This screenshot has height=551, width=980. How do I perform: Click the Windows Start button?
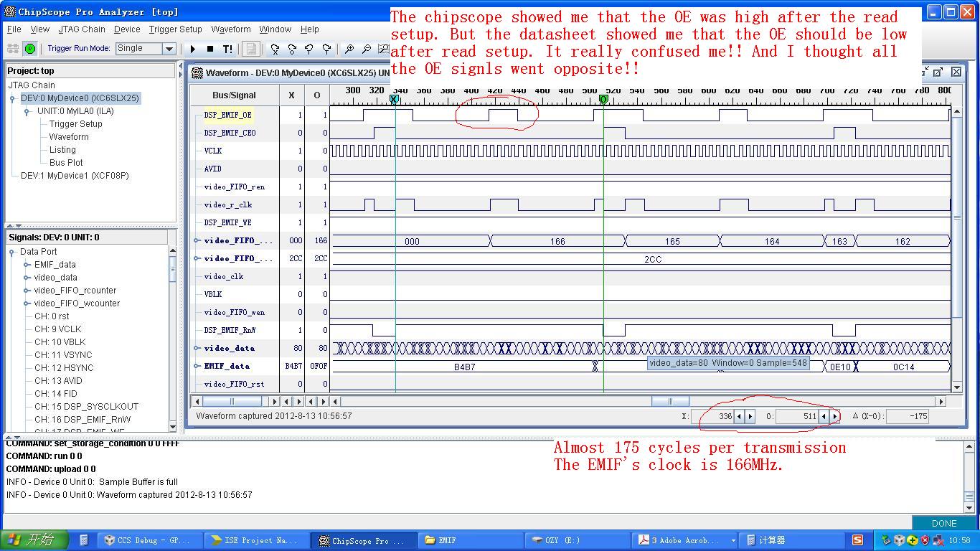(34, 540)
